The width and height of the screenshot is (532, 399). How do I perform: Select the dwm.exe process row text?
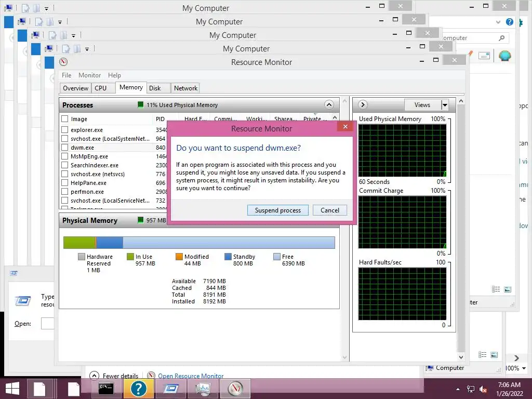tap(83, 148)
